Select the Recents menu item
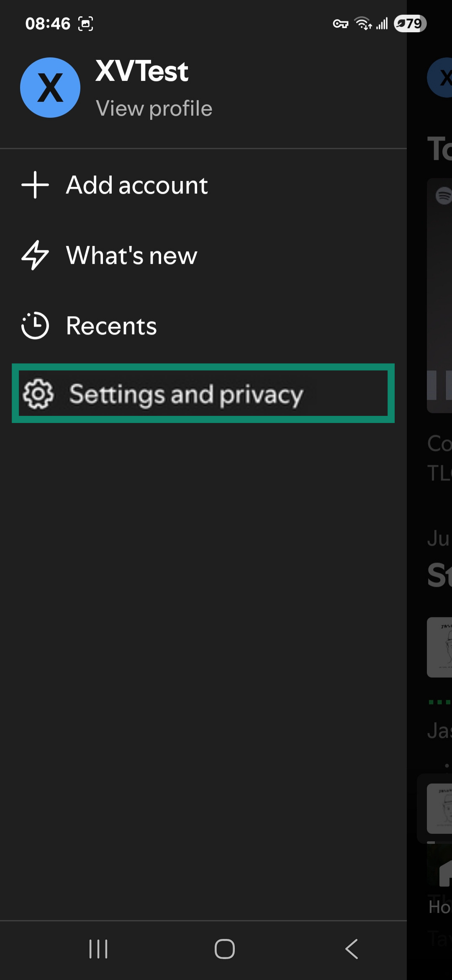Viewport: 452px width, 980px height. click(x=111, y=326)
